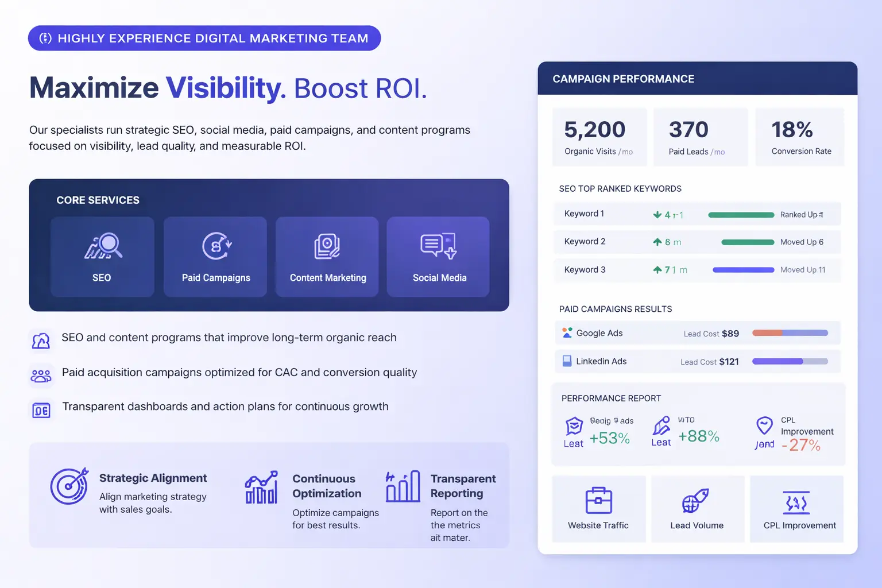Click the Highly Experience Digital Marketing Team badge
The image size is (882, 588).
[204, 38]
